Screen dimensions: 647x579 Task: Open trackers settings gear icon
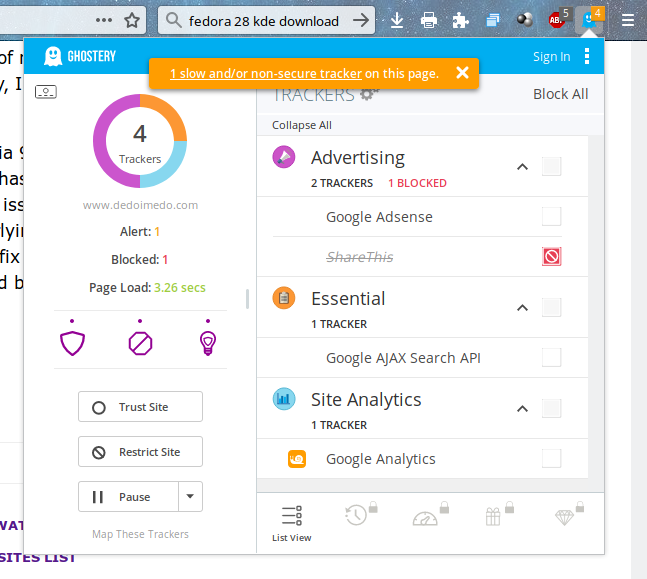[x=368, y=95]
